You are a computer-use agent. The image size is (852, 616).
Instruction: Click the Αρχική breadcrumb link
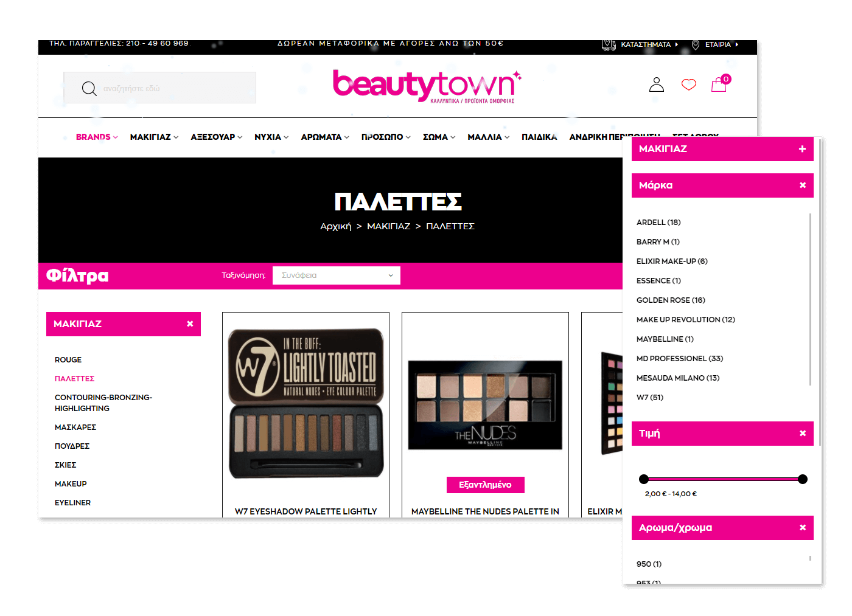[336, 226]
